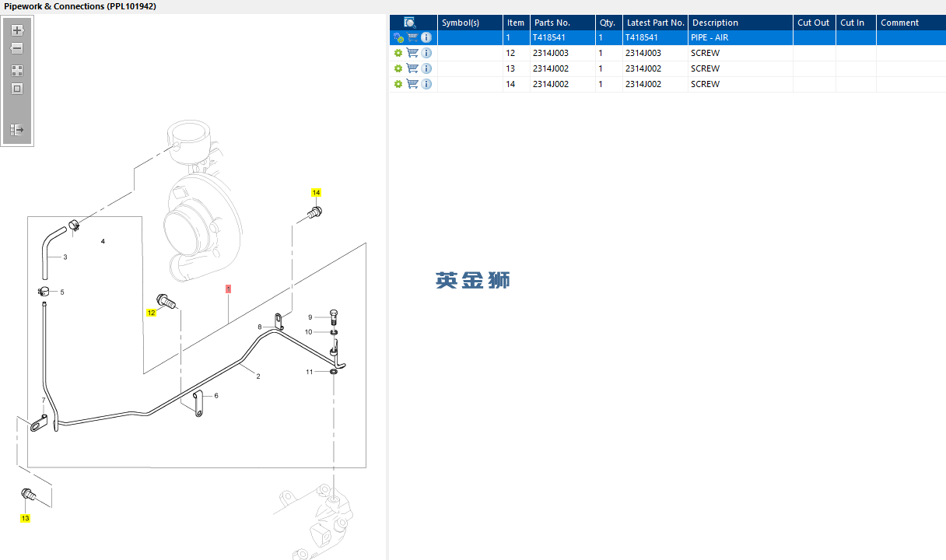Click the Cut In column header
Screen dimensions: 946x560
point(856,23)
